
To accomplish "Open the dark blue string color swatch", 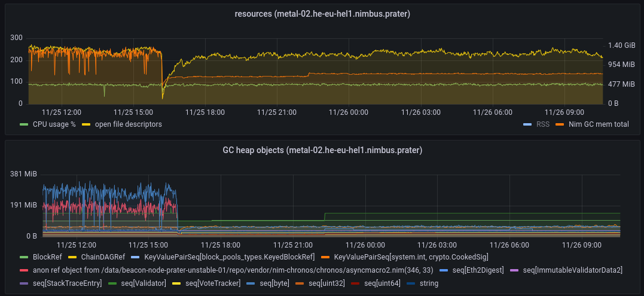I will pos(411,283).
